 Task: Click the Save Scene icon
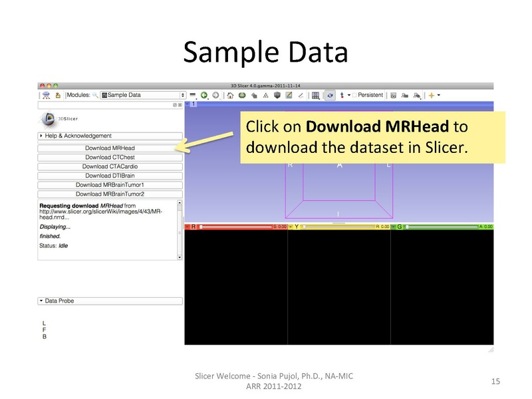59,94
